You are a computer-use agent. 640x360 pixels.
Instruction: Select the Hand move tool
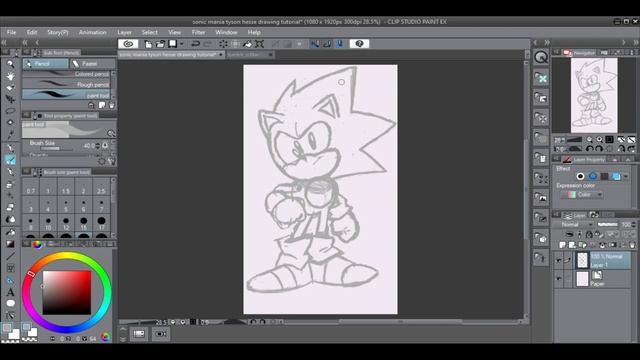11,76
